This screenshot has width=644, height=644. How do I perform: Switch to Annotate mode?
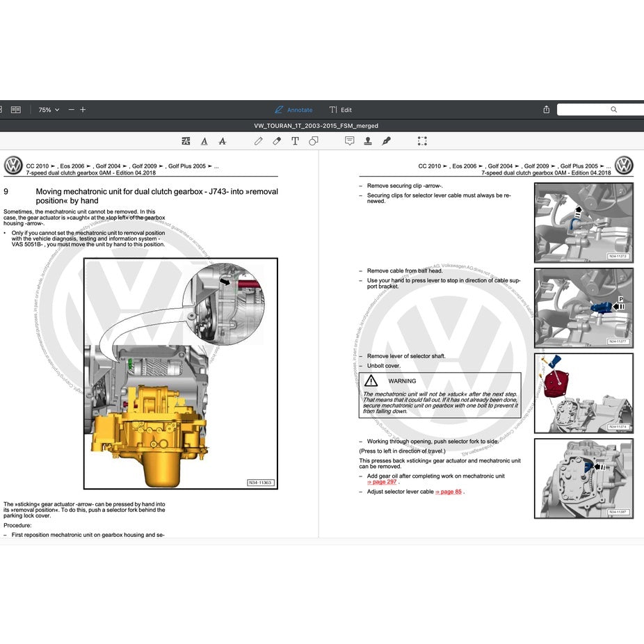click(x=293, y=110)
